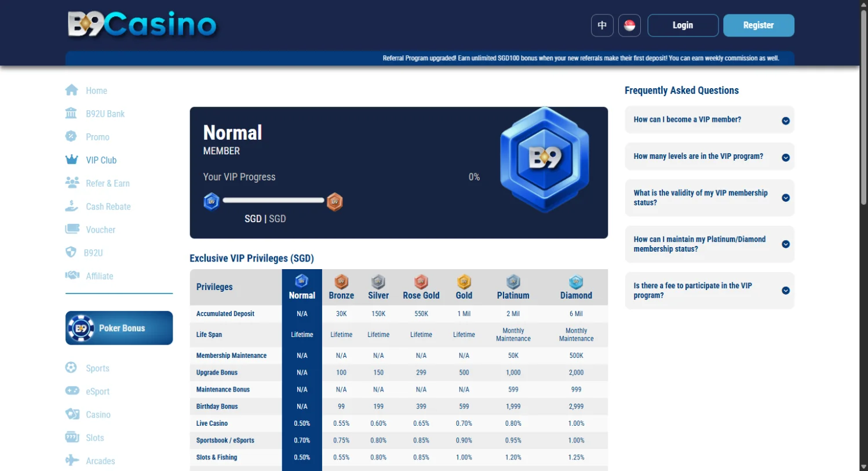
Task: Click the VIP progress bar
Action: [x=273, y=200]
